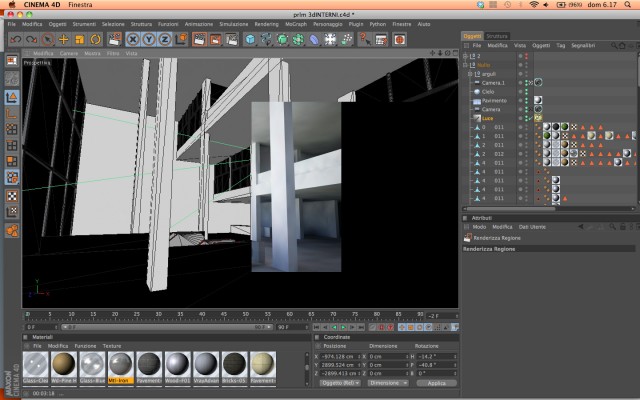
Task: Click the play forward timeline button
Action: tap(343, 327)
